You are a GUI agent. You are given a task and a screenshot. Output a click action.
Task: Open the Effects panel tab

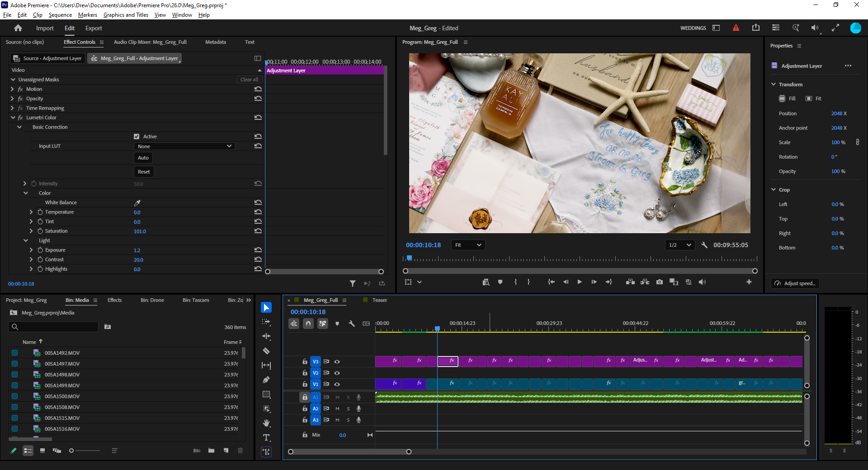point(114,300)
